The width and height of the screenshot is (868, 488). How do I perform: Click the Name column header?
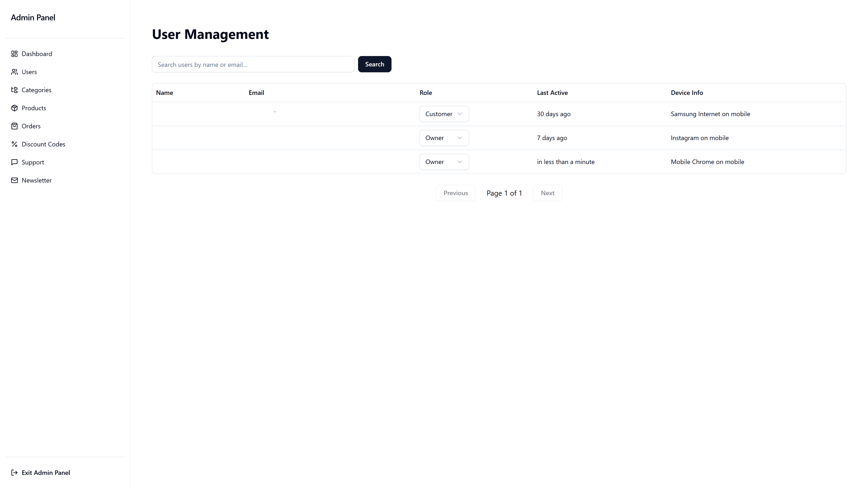pyautogui.click(x=164, y=93)
